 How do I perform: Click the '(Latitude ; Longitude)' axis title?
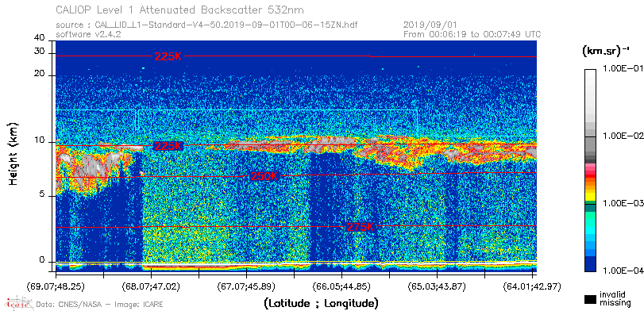tap(321, 303)
